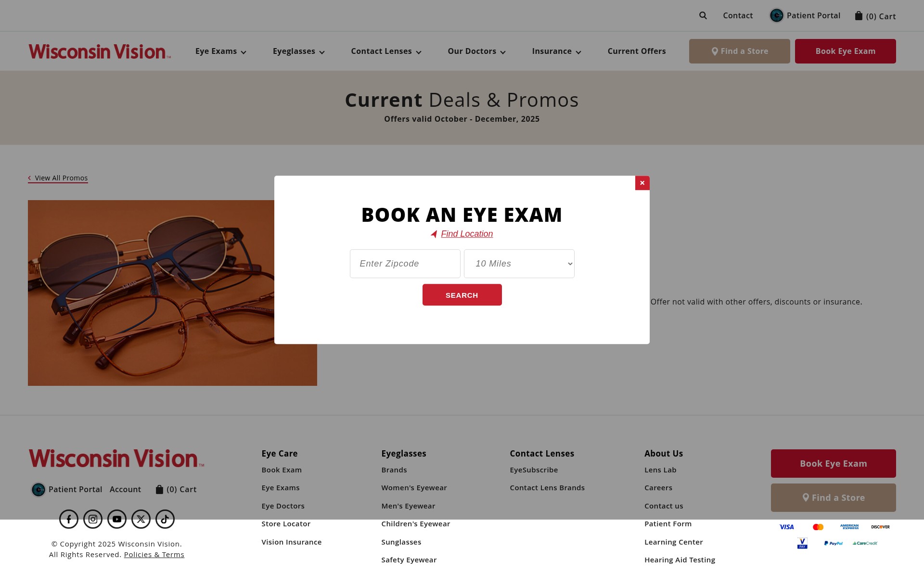Screen dimensions: 924x585
Task: Open the Brands footer link
Action: [394, 470]
